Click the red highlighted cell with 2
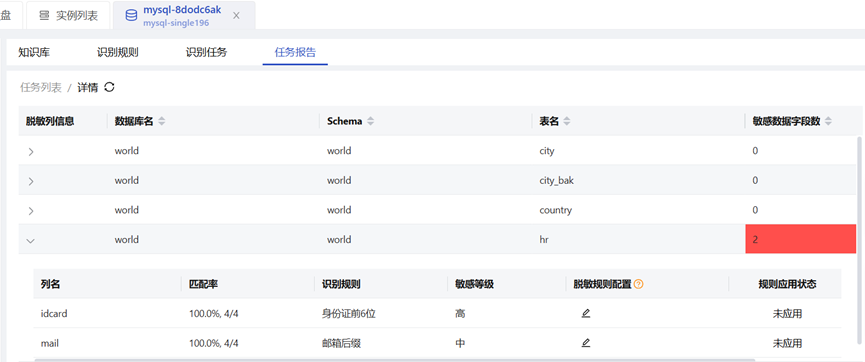This screenshot has width=865, height=362. (800, 239)
